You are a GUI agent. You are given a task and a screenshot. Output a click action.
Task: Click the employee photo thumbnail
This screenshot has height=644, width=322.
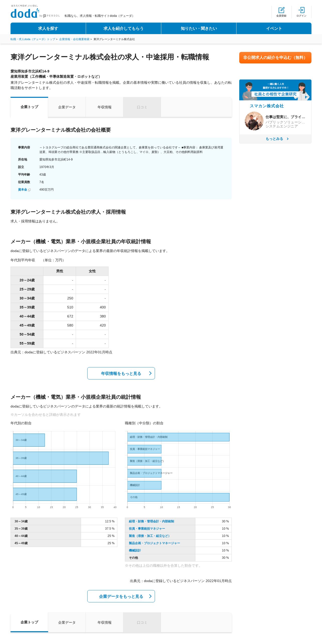pyautogui.click(x=254, y=121)
